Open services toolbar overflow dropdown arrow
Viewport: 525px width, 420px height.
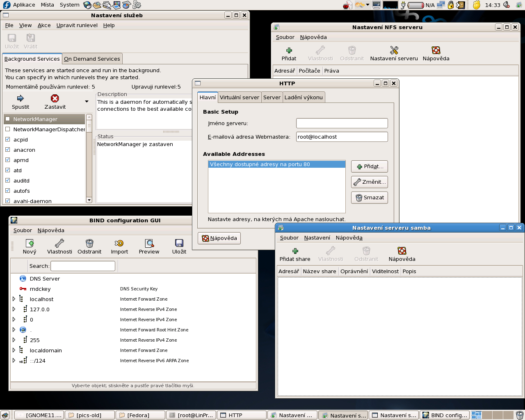pos(87,101)
